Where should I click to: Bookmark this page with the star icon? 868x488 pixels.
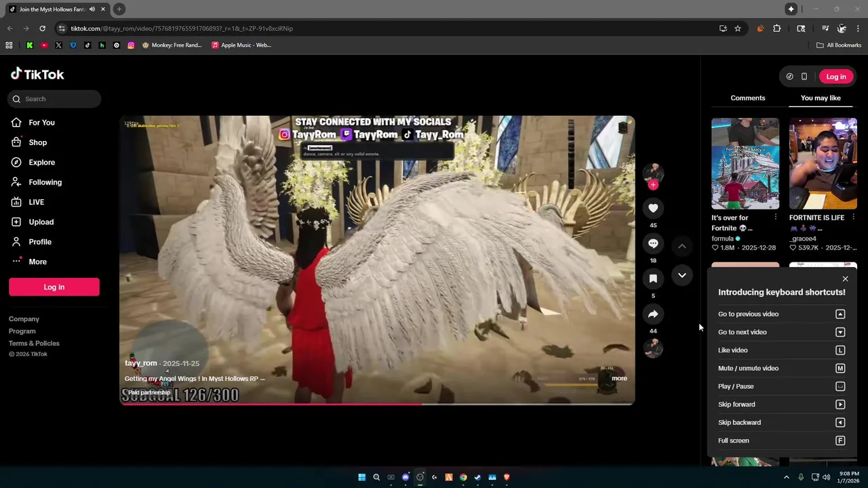point(738,28)
